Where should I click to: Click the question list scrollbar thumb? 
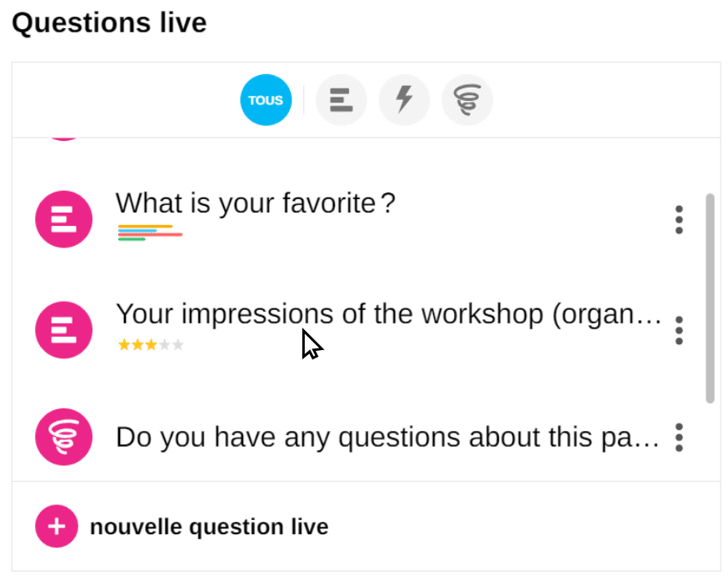[x=710, y=298]
